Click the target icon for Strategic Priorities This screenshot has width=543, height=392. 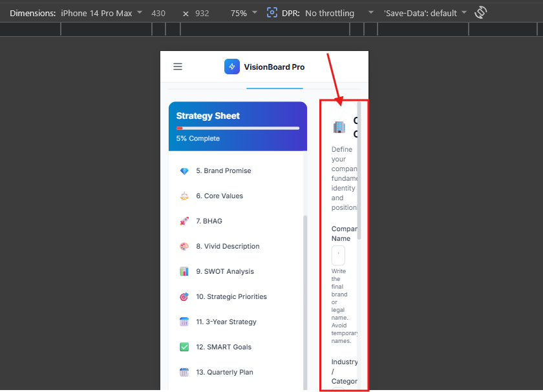point(184,296)
